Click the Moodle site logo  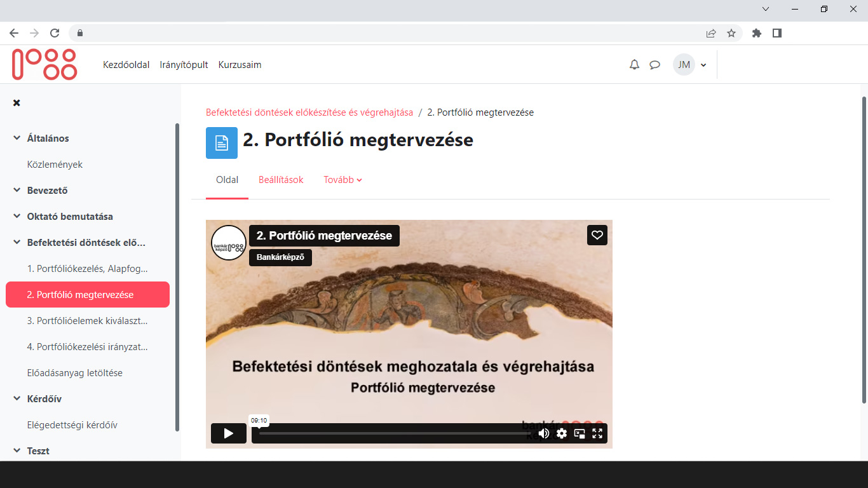coord(44,64)
